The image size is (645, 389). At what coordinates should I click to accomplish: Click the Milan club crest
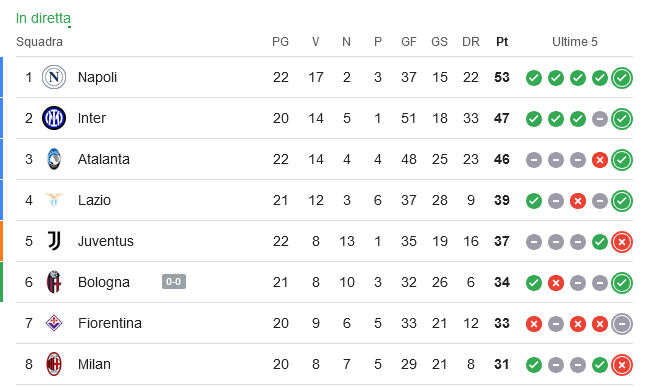[54, 364]
